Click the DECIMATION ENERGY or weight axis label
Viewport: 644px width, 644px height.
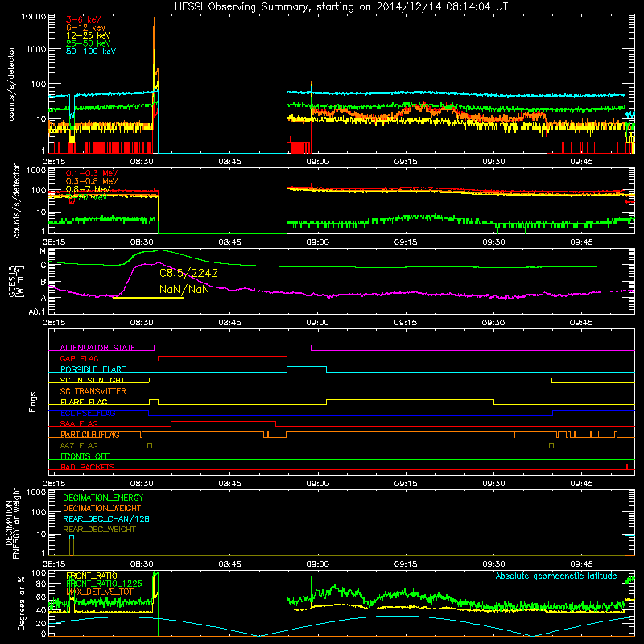click(13, 523)
